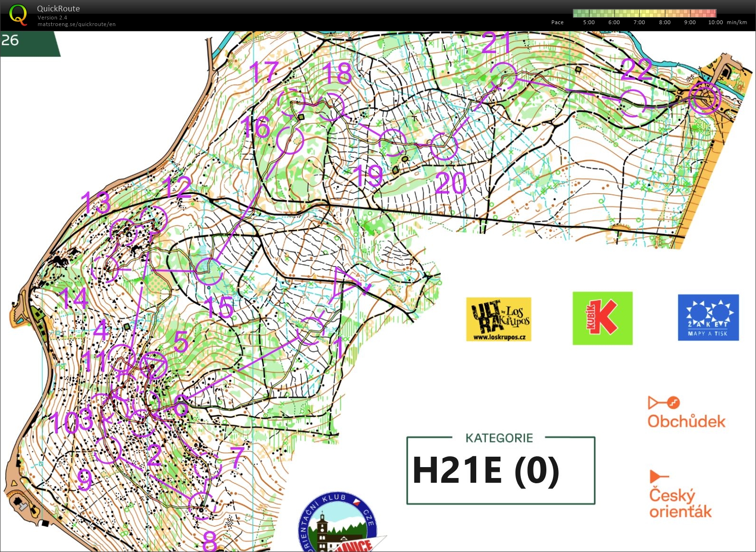Click the start triangle on map
This screenshot has height=552, width=756.
click(x=346, y=283)
